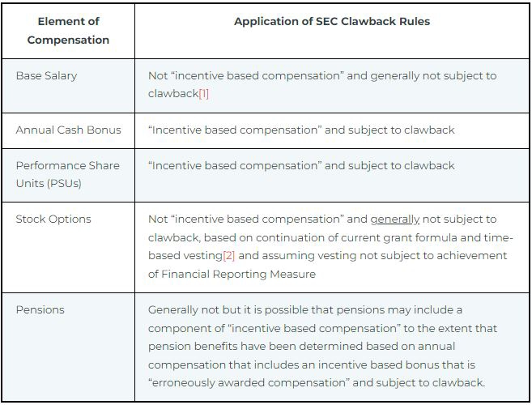This screenshot has height=405, width=532.
Task: Click the Stock Options clawback description paragraph
Action: [x=330, y=246]
